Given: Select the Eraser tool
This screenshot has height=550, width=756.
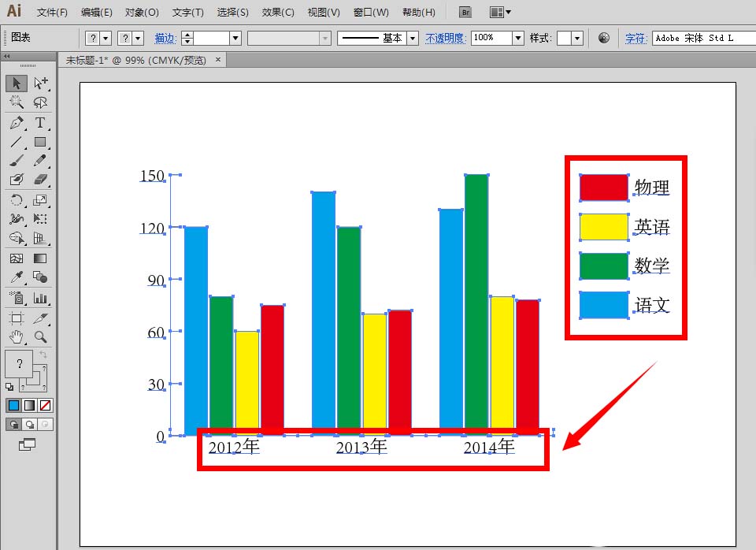Looking at the screenshot, I should pos(40,180).
